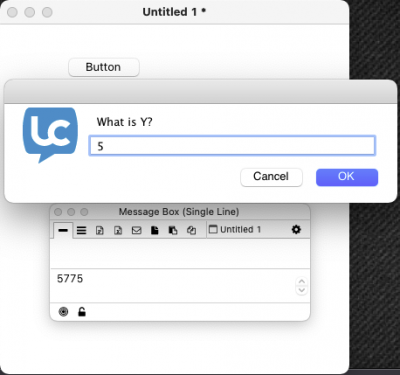This screenshot has height=375, width=400.
Task: Click the message box command line field
Action: [x=180, y=254]
